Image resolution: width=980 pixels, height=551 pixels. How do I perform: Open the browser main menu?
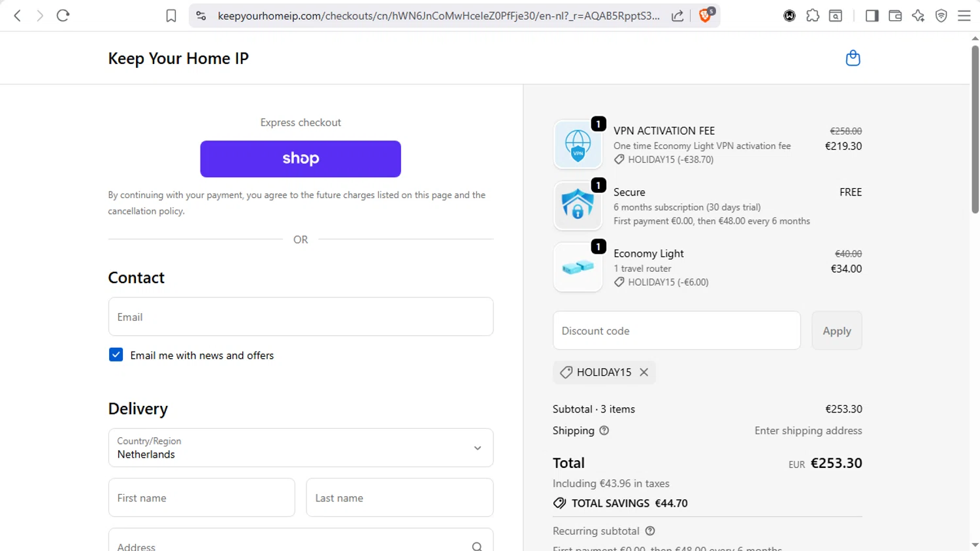tap(964, 16)
